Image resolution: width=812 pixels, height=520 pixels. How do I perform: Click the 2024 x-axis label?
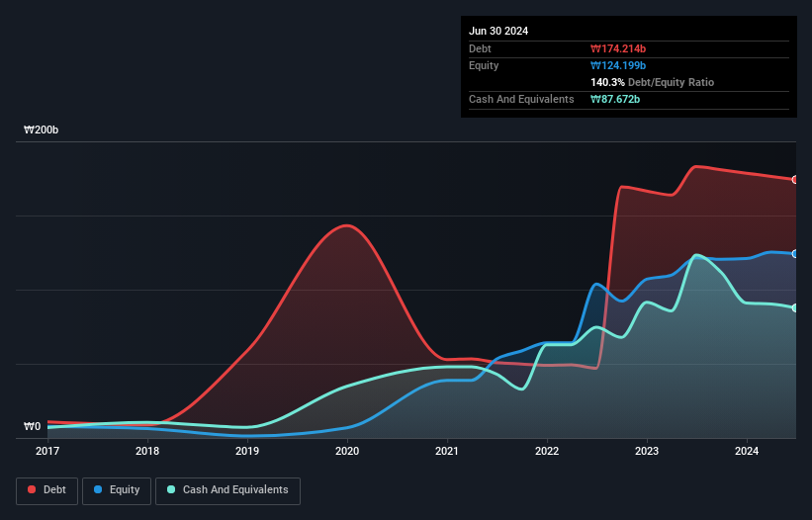pyautogui.click(x=747, y=451)
